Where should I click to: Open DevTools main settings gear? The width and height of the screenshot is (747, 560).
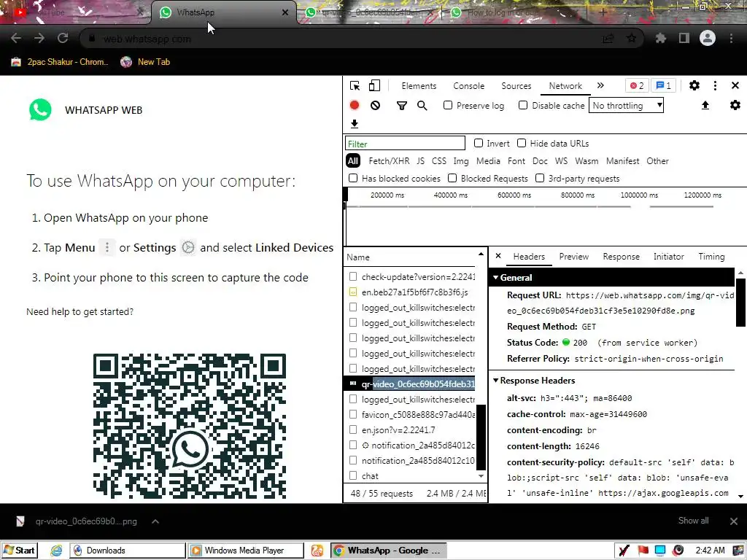click(x=694, y=86)
